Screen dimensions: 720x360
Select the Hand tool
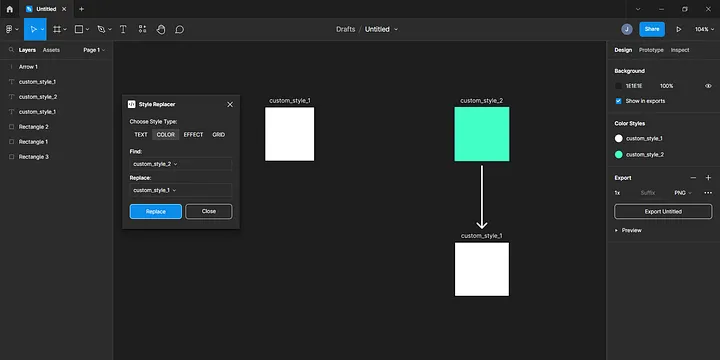tap(161, 29)
